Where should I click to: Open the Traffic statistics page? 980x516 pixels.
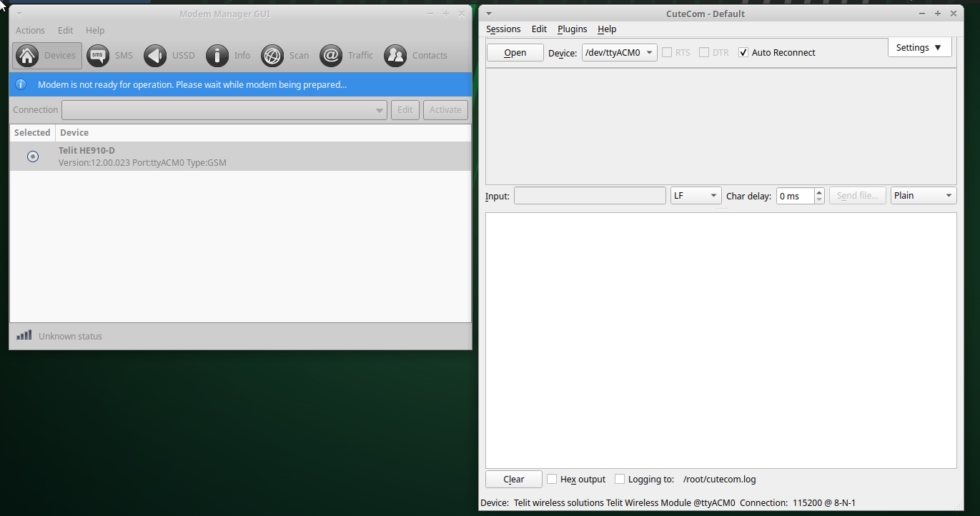point(347,55)
